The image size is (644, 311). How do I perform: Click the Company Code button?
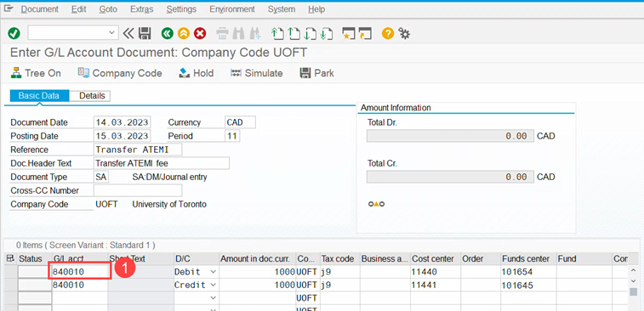(120, 73)
